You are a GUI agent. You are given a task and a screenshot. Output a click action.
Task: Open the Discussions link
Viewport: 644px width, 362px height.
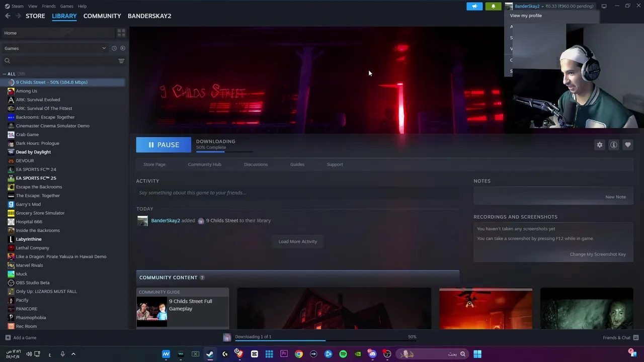click(x=256, y=164)
